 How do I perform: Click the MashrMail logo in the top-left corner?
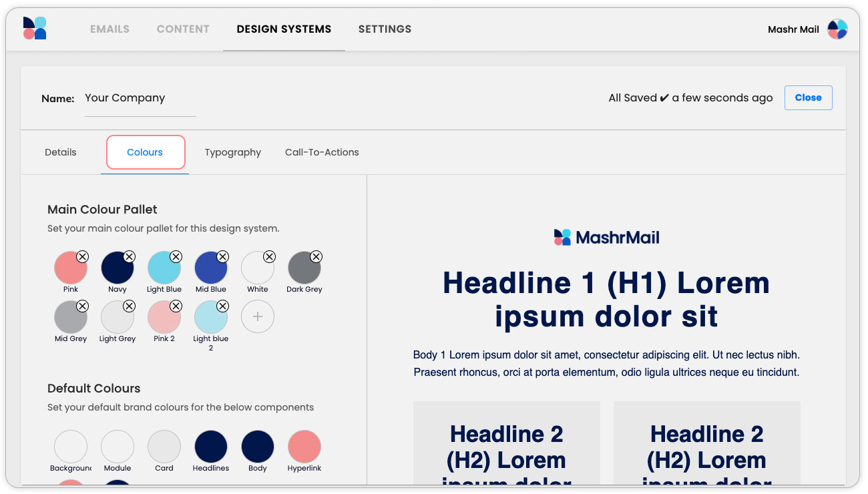(x=35, y=29)
